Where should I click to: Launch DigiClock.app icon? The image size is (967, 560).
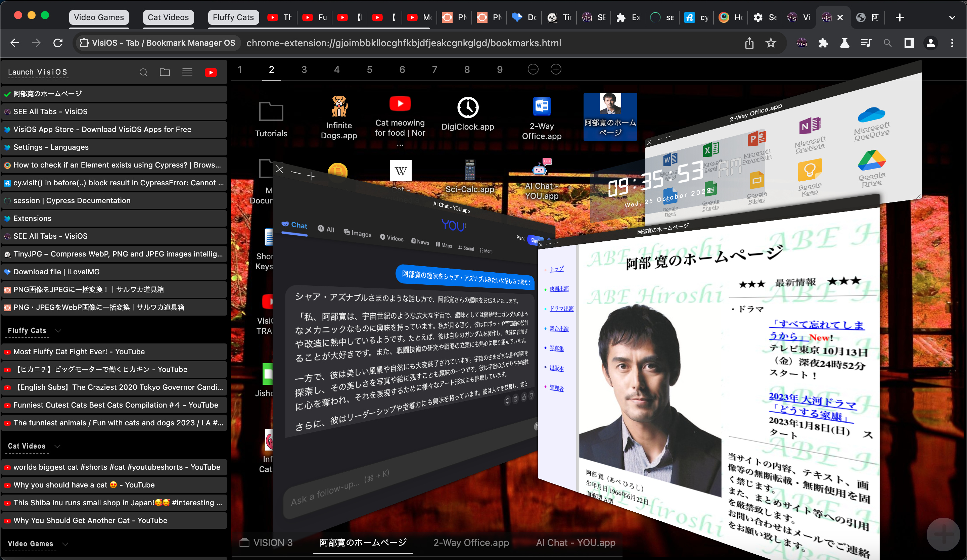point(468,114)
